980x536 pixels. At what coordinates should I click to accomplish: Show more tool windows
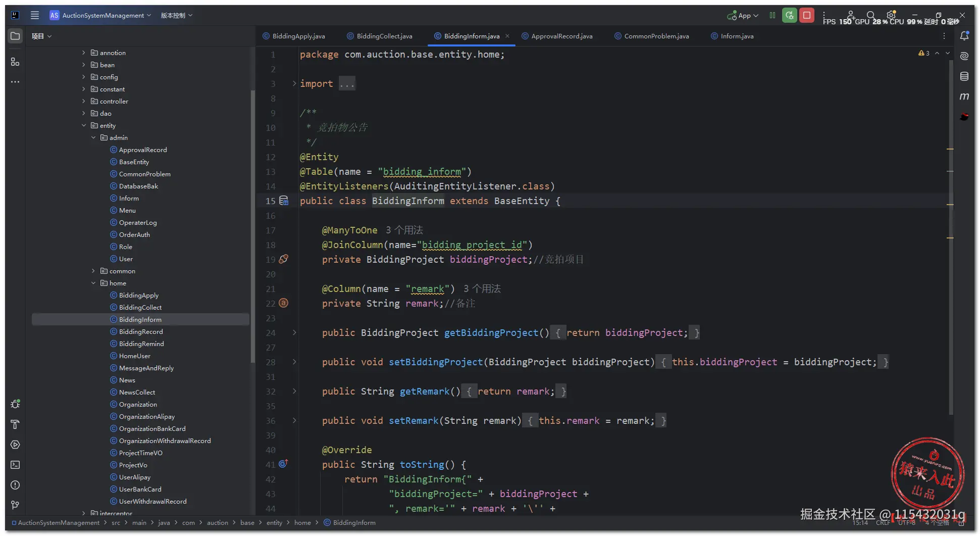pos(15,82)
